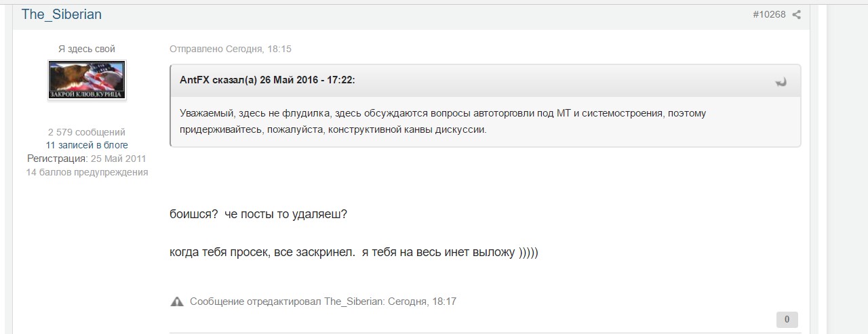
Task: Click the "Отправлено Сегодня, 18:15" timestamp
Action: click(231, 49)
